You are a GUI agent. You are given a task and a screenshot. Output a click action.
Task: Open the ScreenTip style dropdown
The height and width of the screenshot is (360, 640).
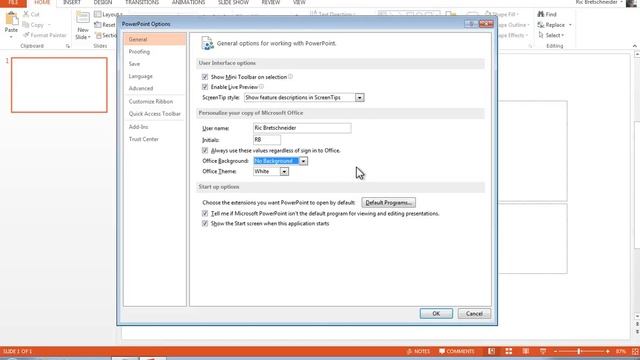360,98
